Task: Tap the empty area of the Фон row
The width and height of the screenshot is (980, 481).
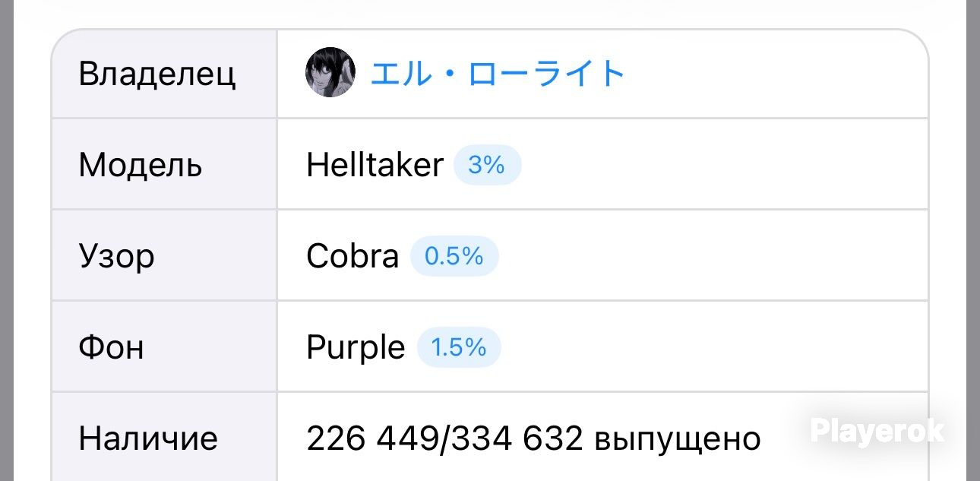Action: [x=714, y=347]
